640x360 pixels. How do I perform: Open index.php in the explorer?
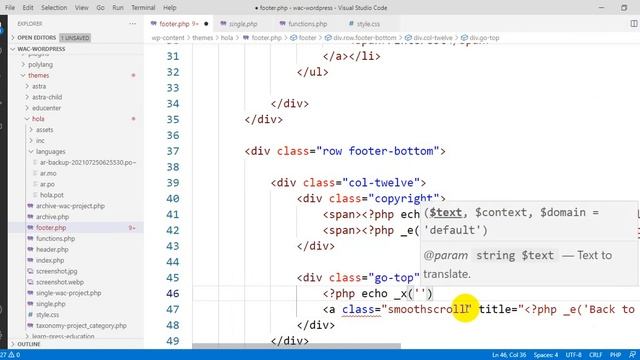(x=50, y=260)
